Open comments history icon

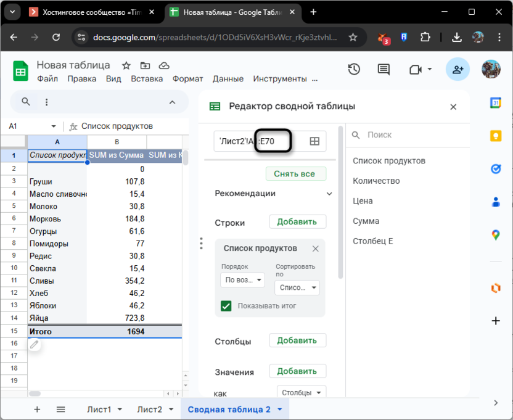(384, 70)
